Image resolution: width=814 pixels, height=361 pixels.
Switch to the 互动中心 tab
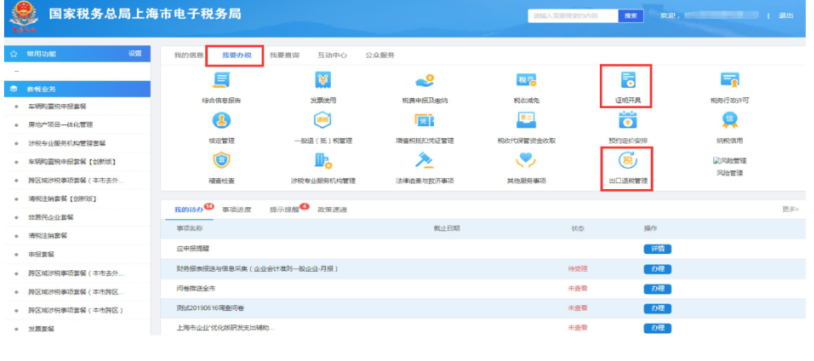tap(332, 56)
